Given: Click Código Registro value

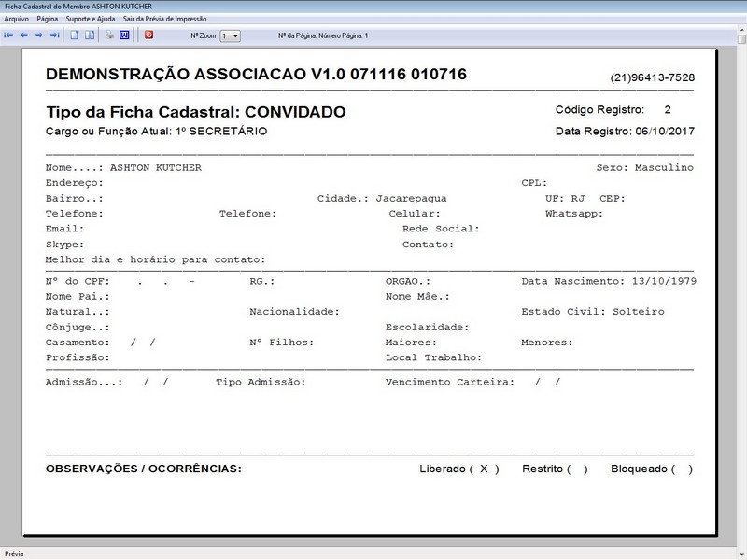Looking at the screenshot, I should (668, 110).
